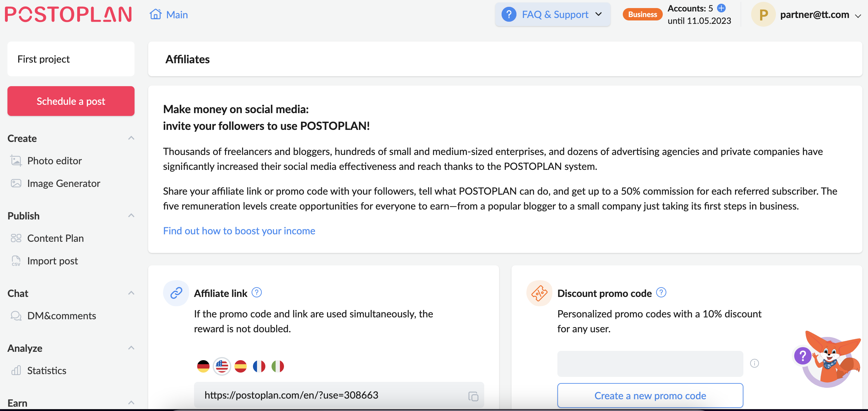Open DM&comments from sidebar
This screenshot has height=411, width=868.
click(x=62, y=316)
